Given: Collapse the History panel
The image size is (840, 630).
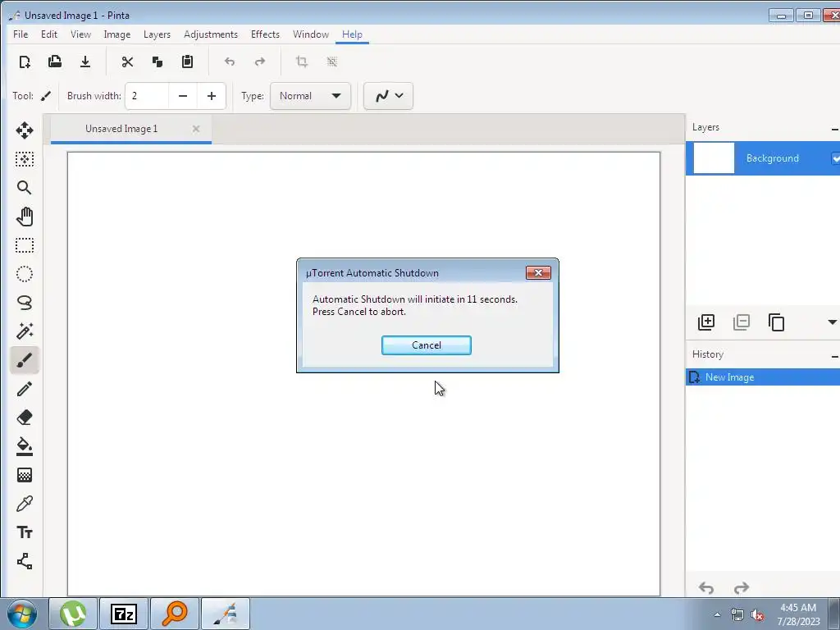Looking at the screenshot, I should 835,356.
